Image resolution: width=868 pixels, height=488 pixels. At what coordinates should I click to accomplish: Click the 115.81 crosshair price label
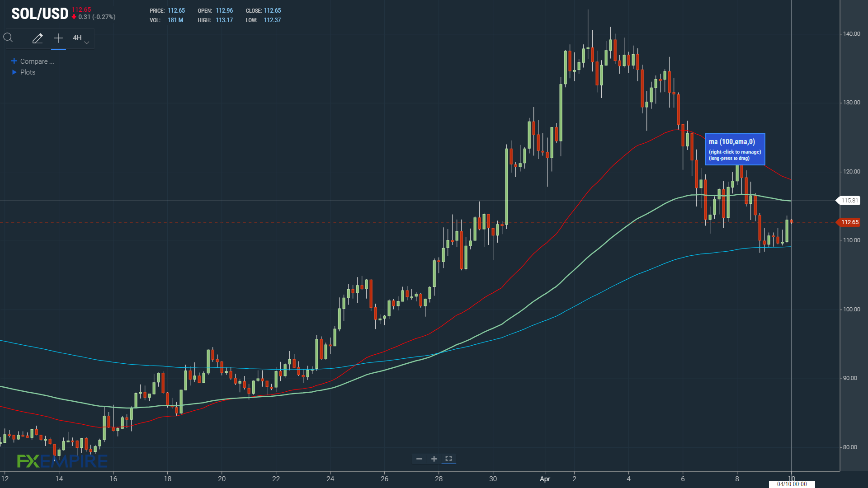tap(849, 201)
